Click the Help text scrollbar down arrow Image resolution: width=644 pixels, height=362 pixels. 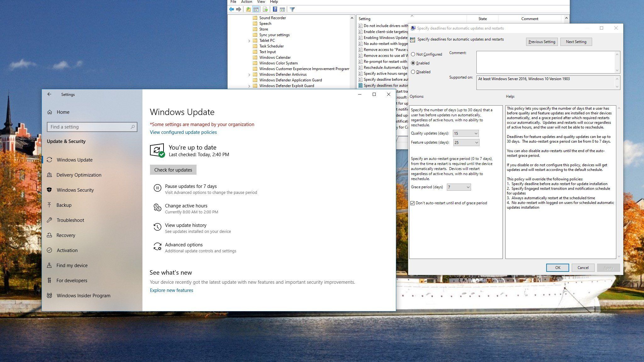tap(619, 256)
